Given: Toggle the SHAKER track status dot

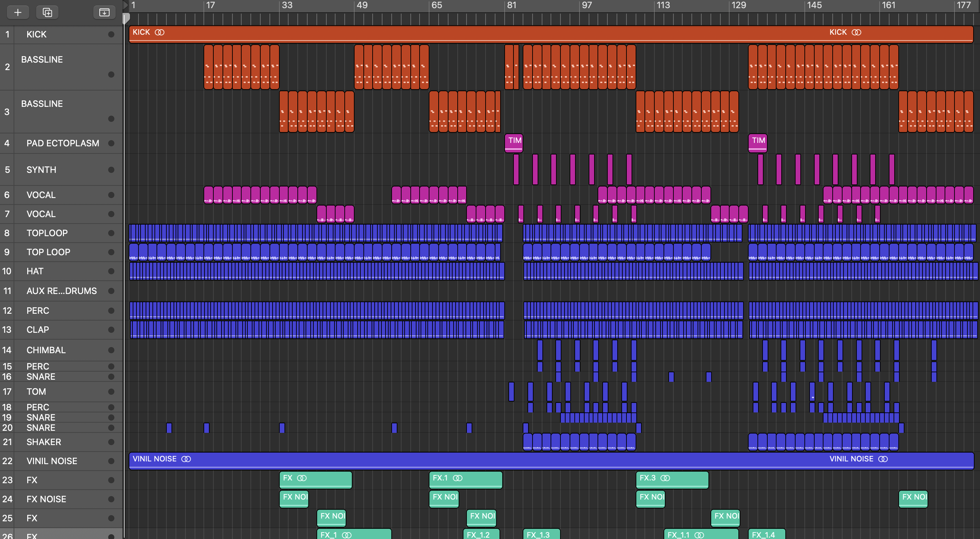Looking at the screenshot, I should (x=111, y=442).
